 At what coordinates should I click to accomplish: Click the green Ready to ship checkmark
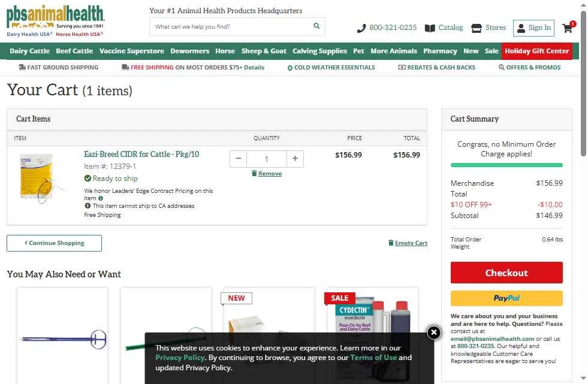(x=88, y=179)
